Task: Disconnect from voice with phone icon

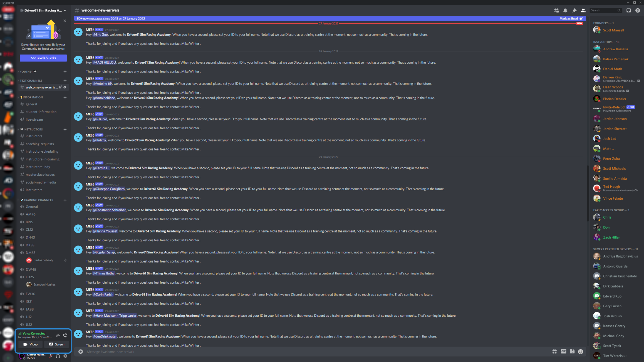Action: pyautogui.click(x=65, y=335)
